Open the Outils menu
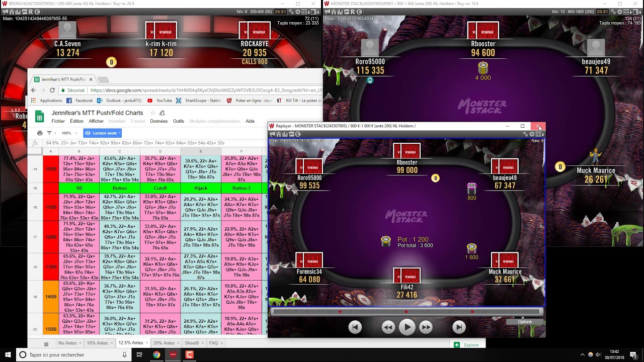Viewport: 644px width, 362px height. pos(179,121)
